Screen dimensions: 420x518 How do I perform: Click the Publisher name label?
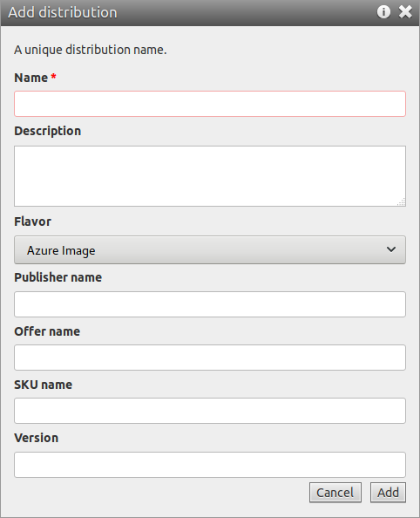click(x=58, y=277)
